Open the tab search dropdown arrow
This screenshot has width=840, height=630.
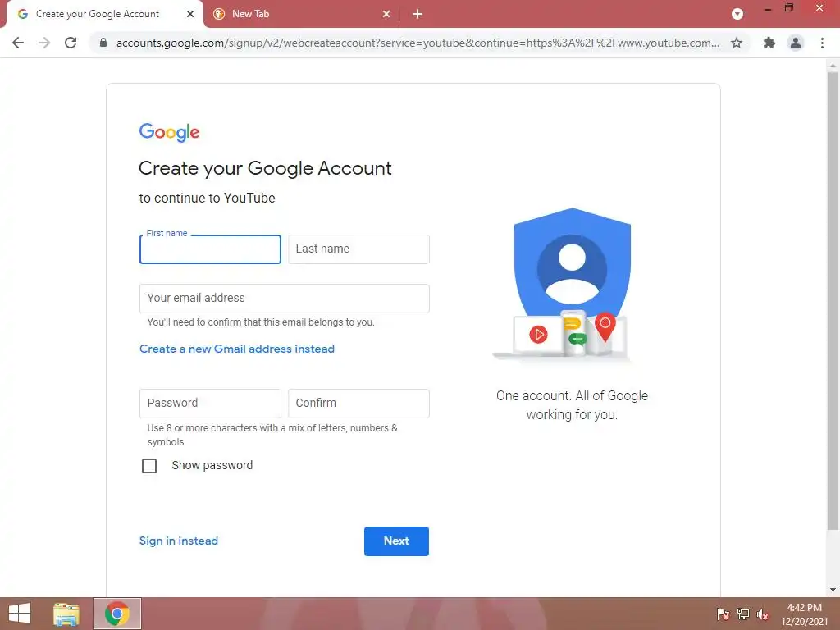[737, 14]
